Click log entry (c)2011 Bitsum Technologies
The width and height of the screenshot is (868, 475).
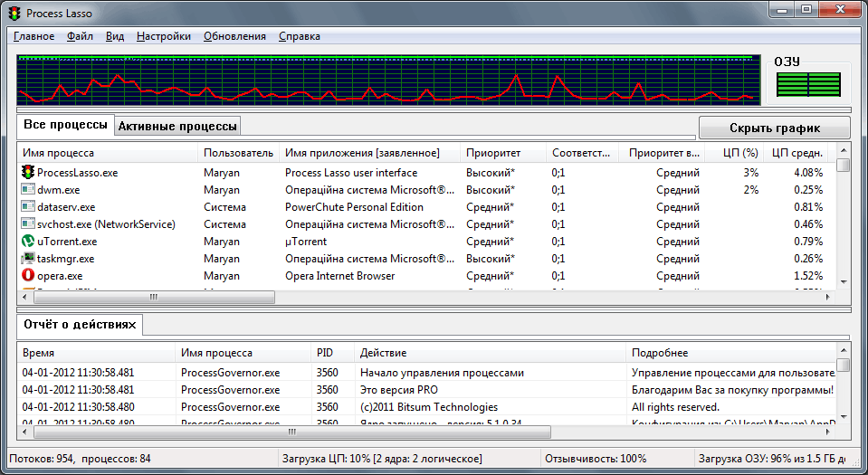click(429, 407)
